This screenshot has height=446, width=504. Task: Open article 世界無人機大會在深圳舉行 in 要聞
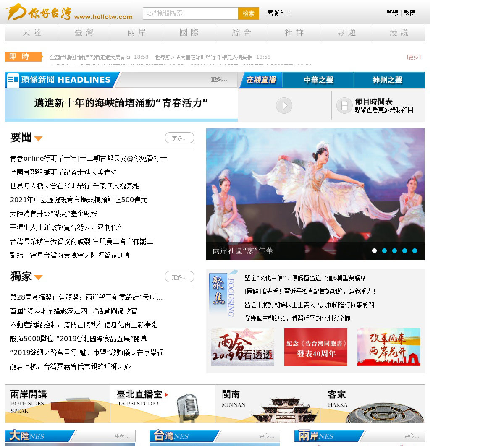75,186
